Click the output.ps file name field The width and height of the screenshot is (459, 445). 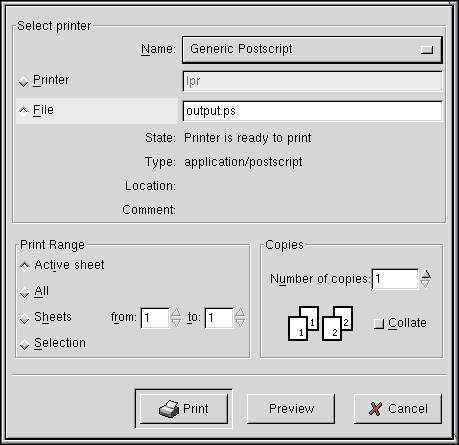[x=312, y=111]
